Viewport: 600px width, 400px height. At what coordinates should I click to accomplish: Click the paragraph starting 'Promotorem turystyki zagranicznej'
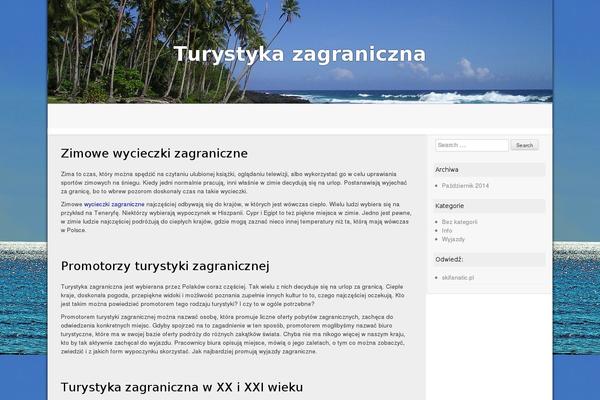click(233, 334)
